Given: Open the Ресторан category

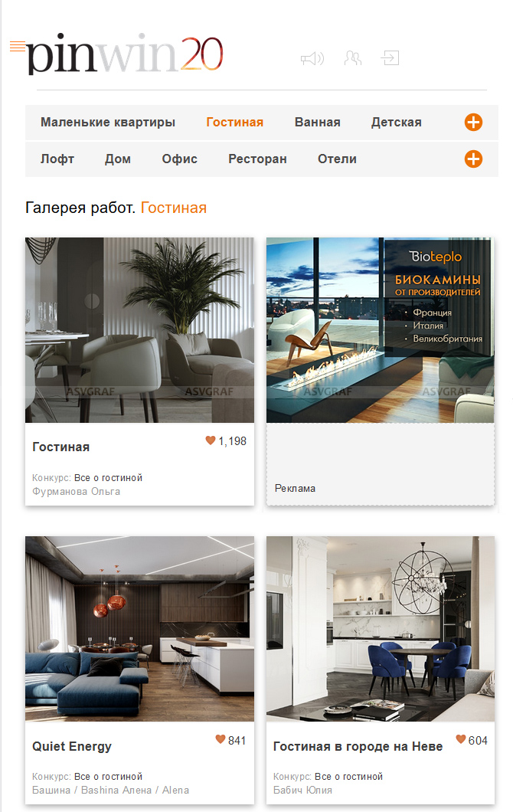Looking at the screenshot, I should click(x=257, y=159).
